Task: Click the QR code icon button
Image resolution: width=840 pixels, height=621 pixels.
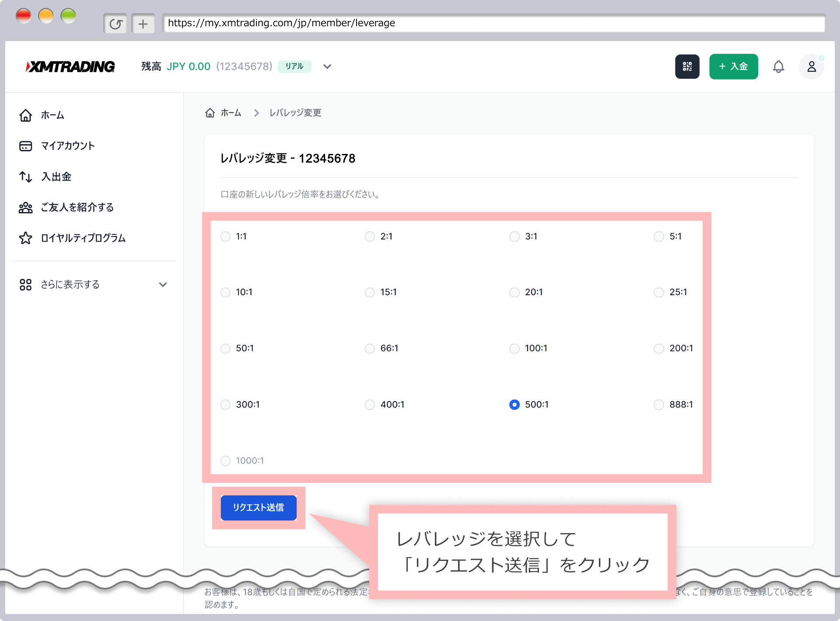Action: point(687,66)
